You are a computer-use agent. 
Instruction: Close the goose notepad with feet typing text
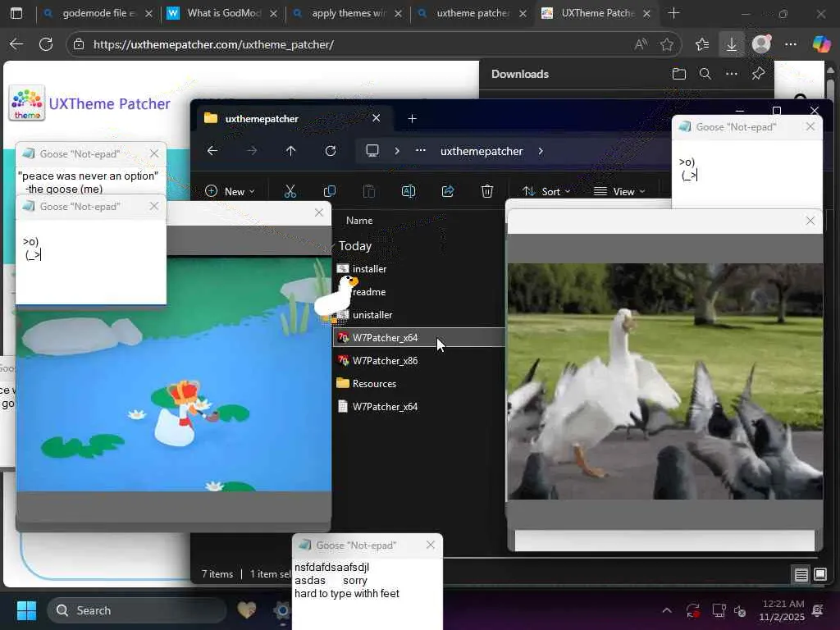[431, 545]
